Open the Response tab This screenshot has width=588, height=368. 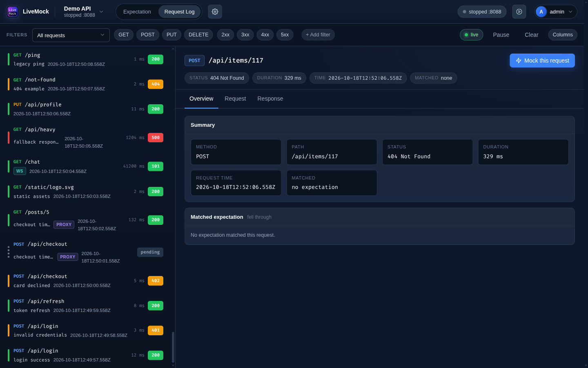point(270,99)
